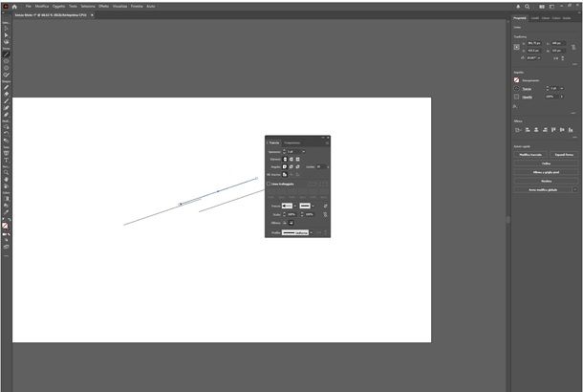Switch to the Proprietà panel tab
This screenshot has height=392, width=583.
(x=520, y=17)
